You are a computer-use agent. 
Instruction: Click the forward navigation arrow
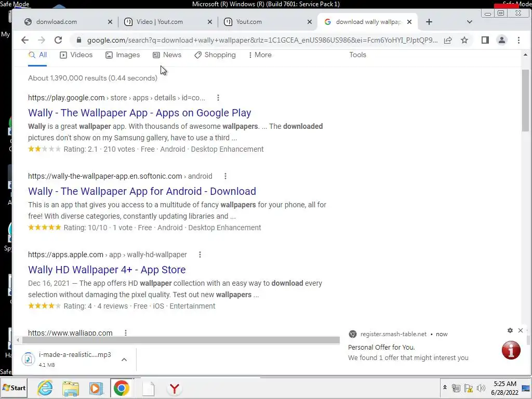tap(42, 40)
